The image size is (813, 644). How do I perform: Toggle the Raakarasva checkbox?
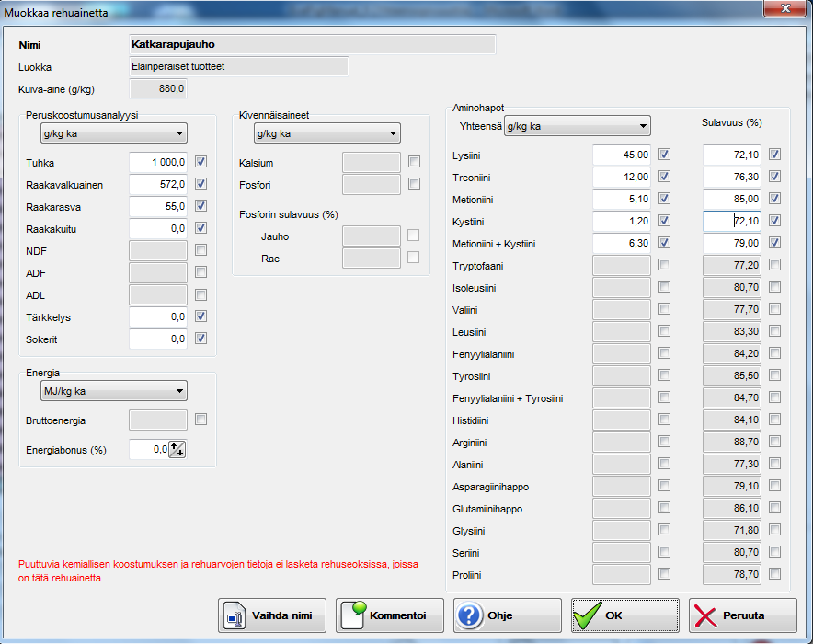(200, 206)
